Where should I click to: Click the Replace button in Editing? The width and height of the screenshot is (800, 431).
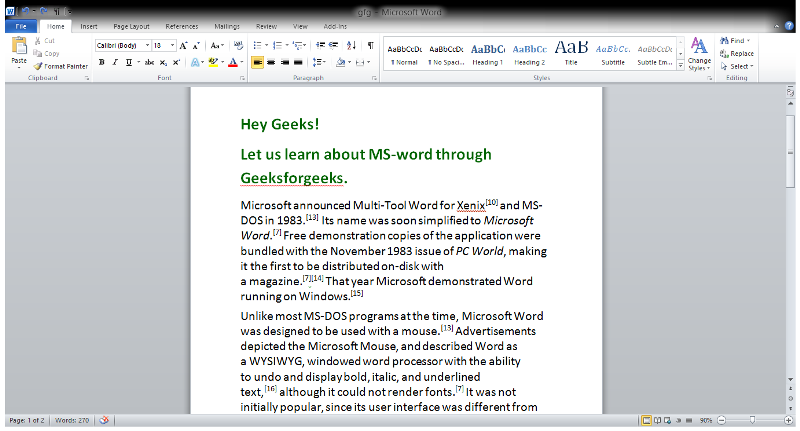pos(736,54)
